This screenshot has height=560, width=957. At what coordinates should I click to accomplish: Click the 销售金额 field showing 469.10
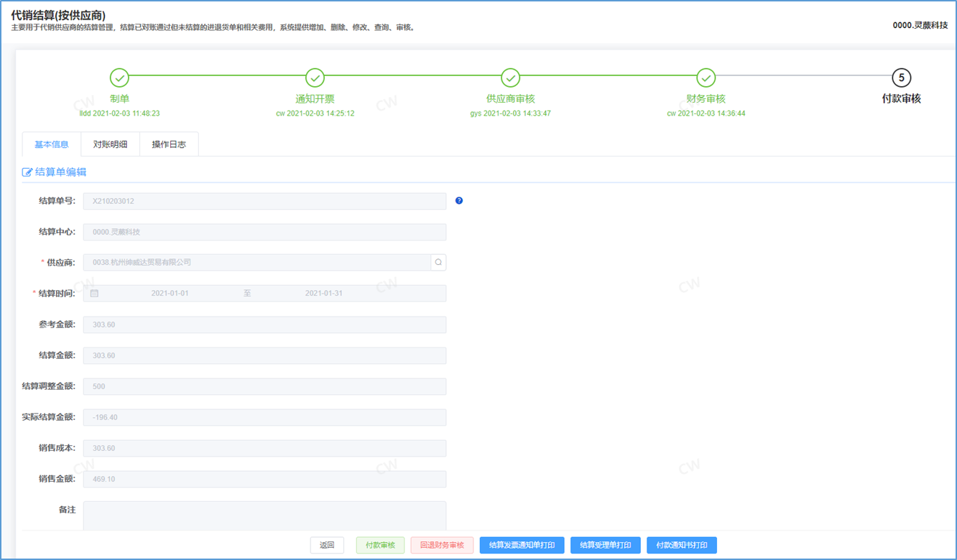(x=264, y=479)
